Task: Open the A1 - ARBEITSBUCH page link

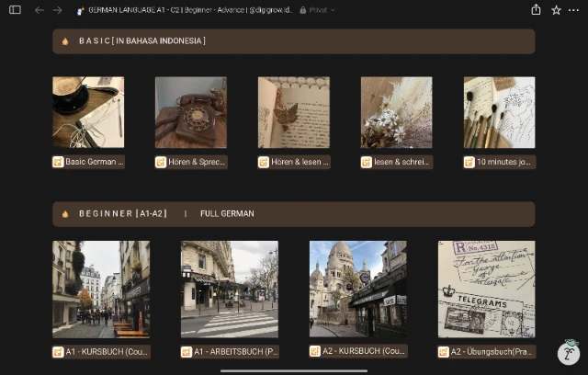Action: pyautogui.click(x=230, y=351)
